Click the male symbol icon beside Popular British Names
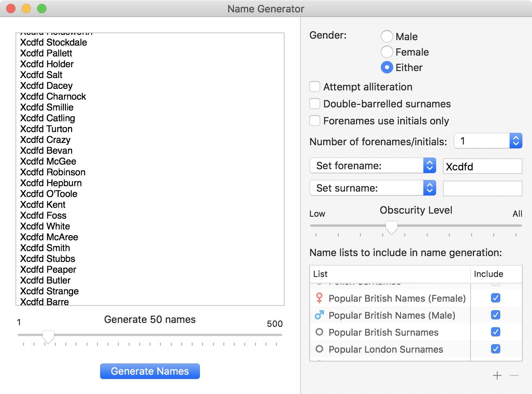 point(319,315)
